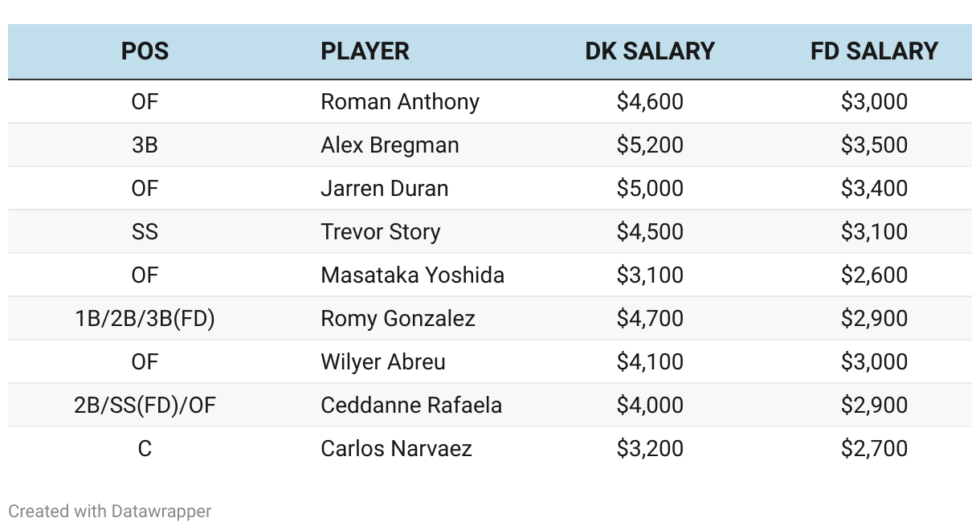The height and width of the screenshot is (530, 980).
Task: Click the PLAYER column header
Action: 365,51
